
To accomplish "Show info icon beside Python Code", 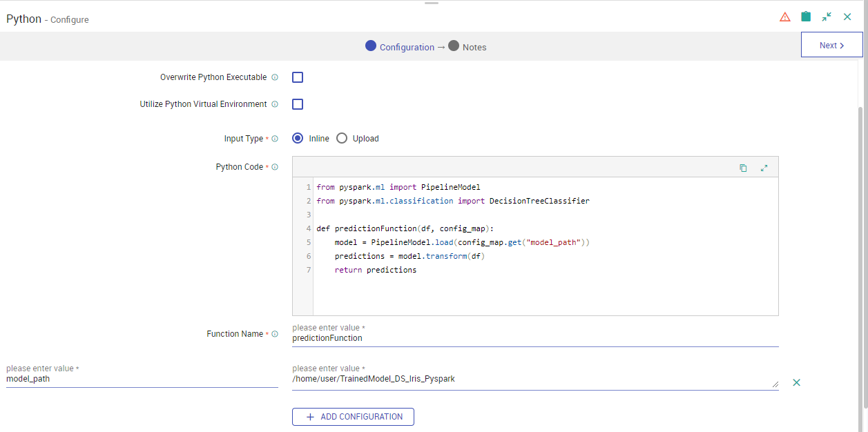I will (x=275, y=167).
